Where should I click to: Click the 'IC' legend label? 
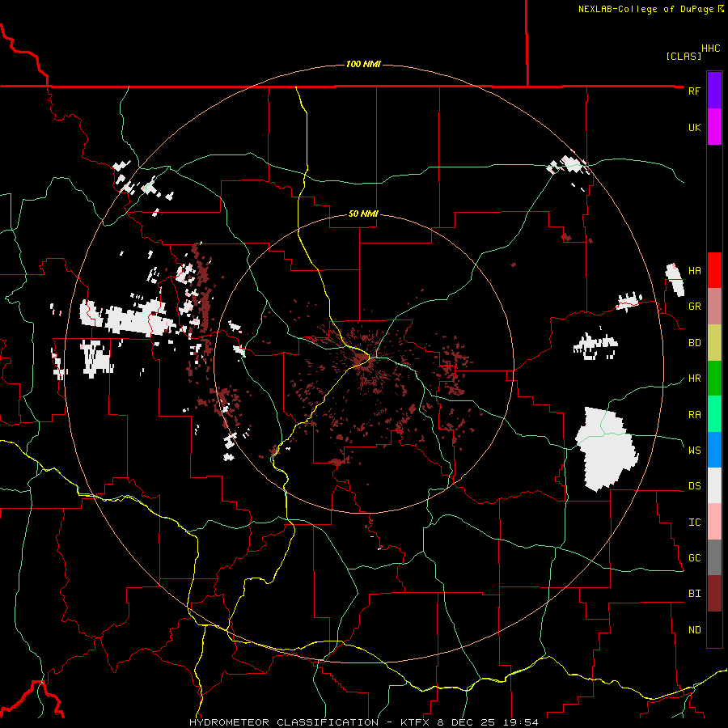tap(694, 523)
